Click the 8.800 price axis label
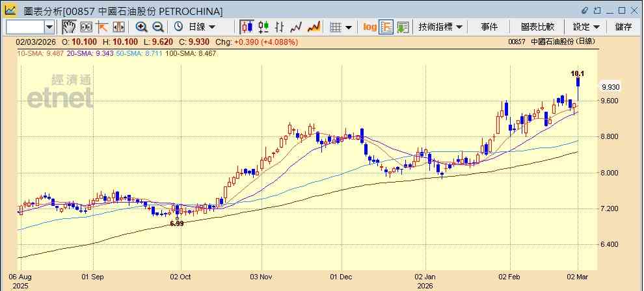The width and height of the screenshot is (644, 291). [x=610, y=137]
